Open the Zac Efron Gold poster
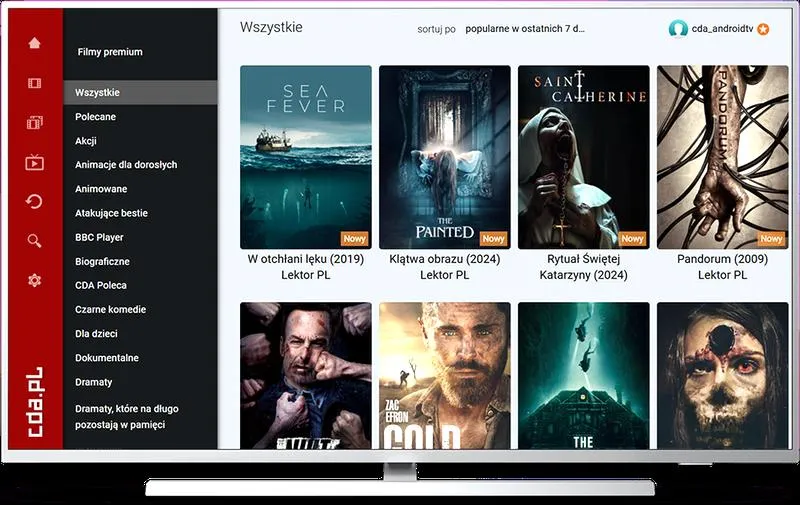 [444, 376]
